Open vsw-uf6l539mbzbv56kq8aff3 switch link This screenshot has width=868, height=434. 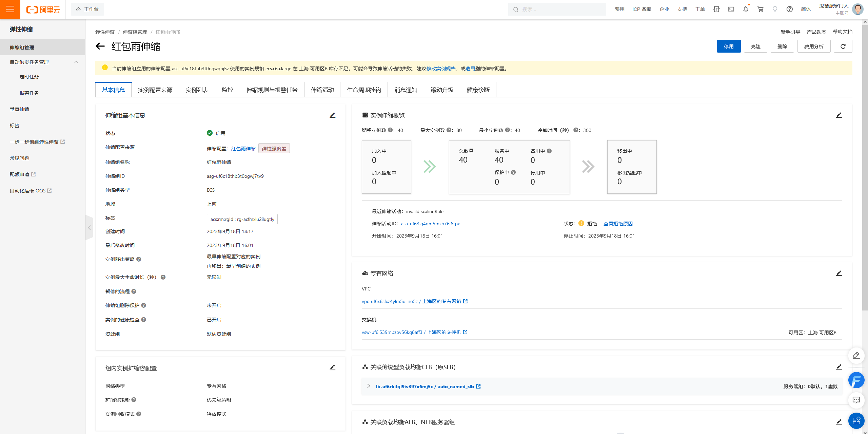pyautogui.click(x=411, y=332)
